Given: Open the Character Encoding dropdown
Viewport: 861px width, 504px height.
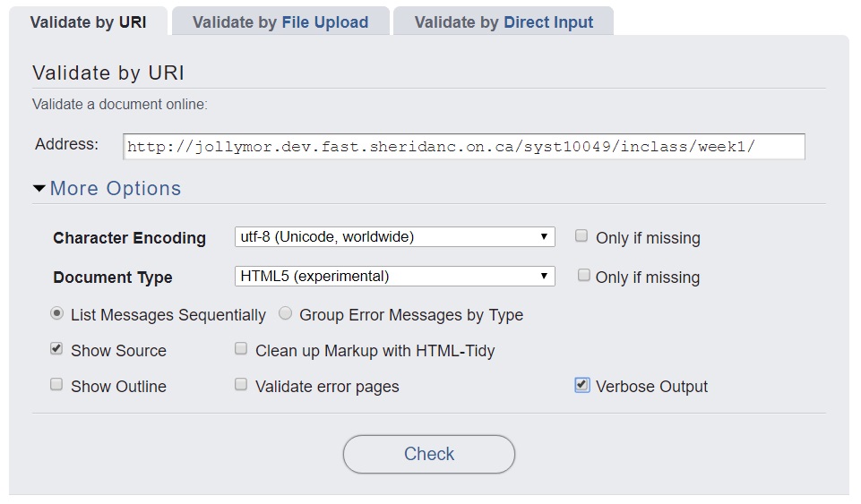Looking at the screenshot, I should (x=394, y=237).
